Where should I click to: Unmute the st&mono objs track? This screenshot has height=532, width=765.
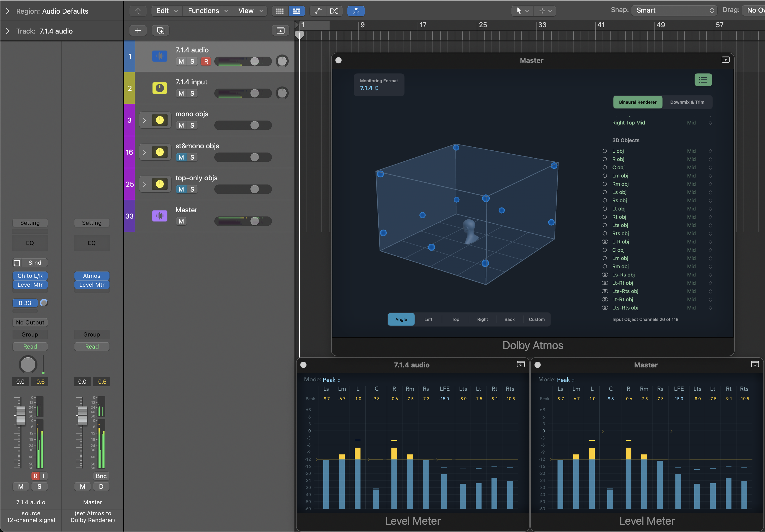tap(181, 157)
